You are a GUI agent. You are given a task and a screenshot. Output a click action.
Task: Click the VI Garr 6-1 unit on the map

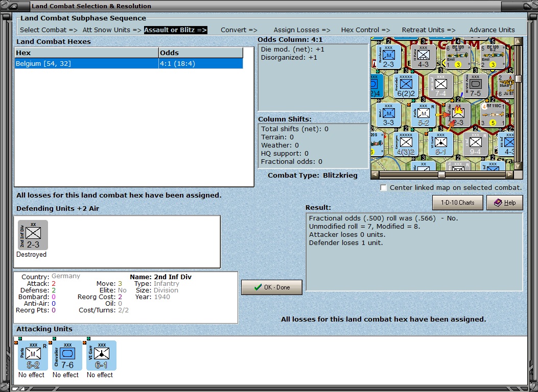[x=440, y=144]
